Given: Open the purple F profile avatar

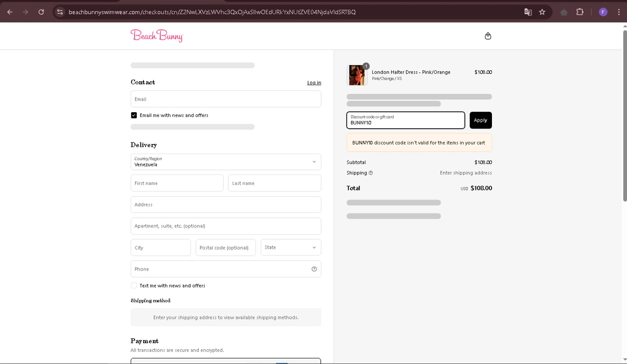Looking at the screenshot, I should coord(603,12).
